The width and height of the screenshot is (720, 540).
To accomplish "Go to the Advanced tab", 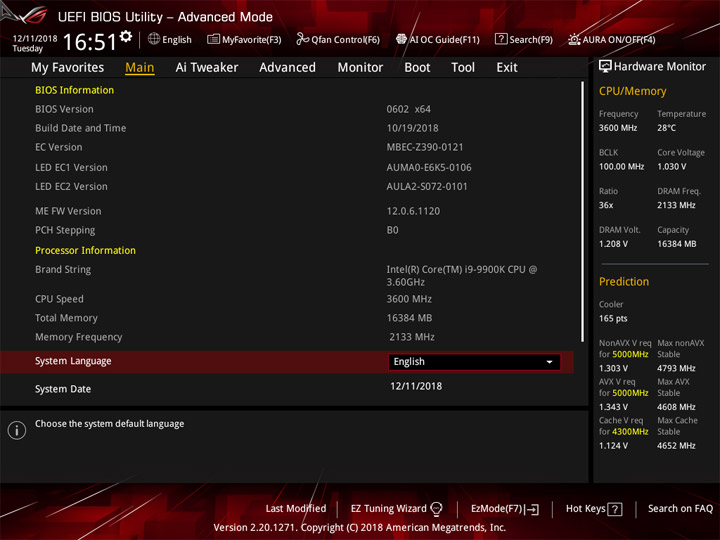I will tap(287, 68).
